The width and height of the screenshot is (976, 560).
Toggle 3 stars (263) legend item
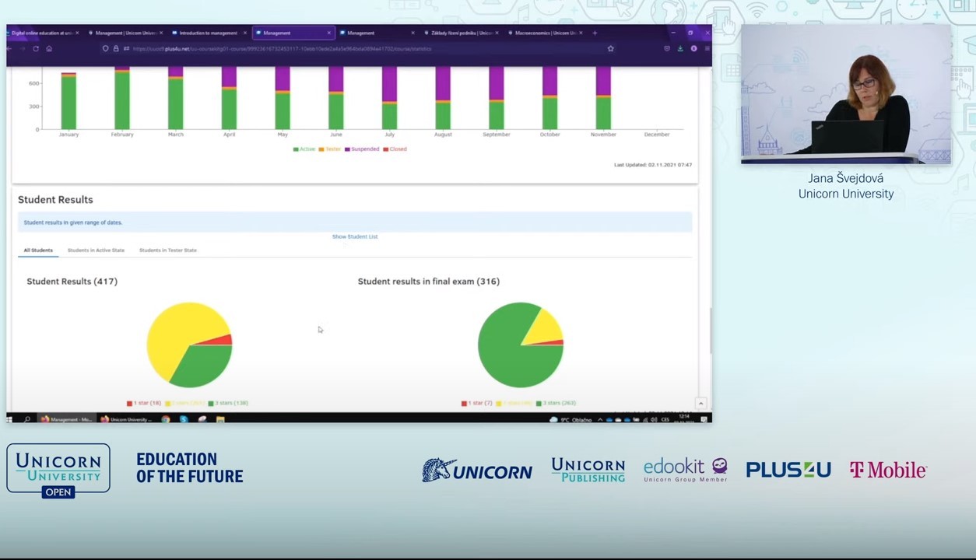click(x=556, y=403)
